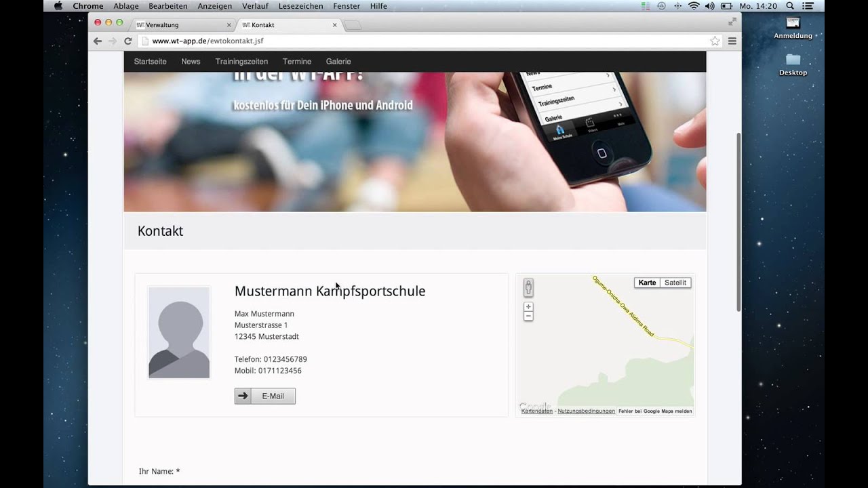Go to the Trainingszeiten page
This screenshot has width=868, height=488.
[x=241, y=62]
